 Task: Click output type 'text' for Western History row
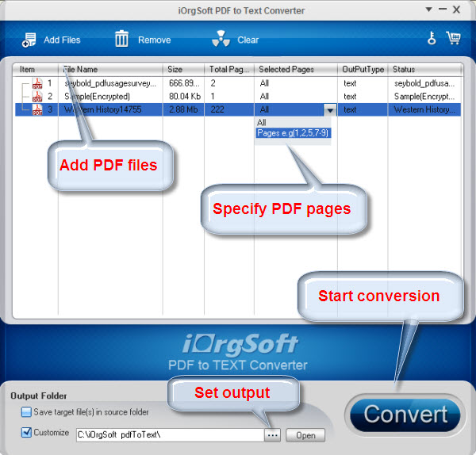tap(350, 109)
